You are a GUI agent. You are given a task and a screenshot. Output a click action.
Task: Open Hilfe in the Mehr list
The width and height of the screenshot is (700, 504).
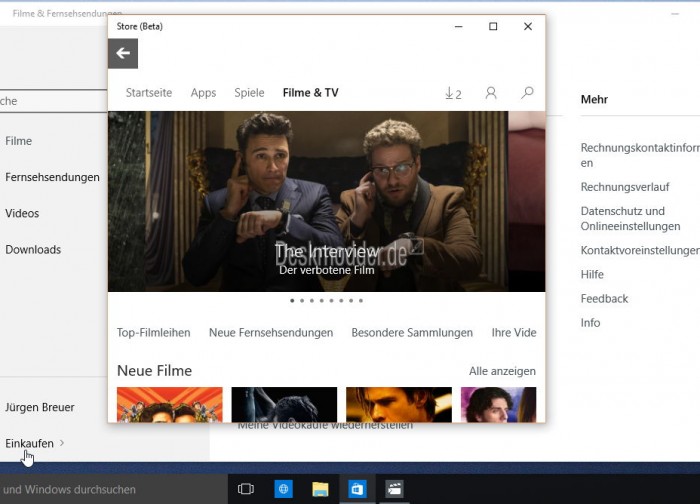592,275
